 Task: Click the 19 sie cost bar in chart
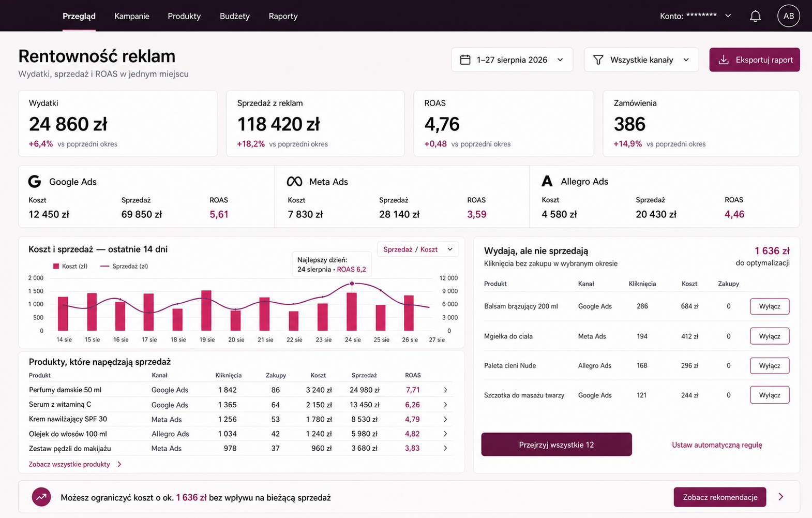[x=206, y=310]
